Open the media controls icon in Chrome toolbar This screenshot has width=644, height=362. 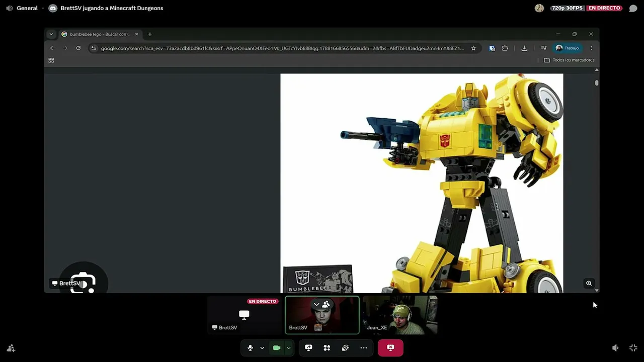click(544, 48)
